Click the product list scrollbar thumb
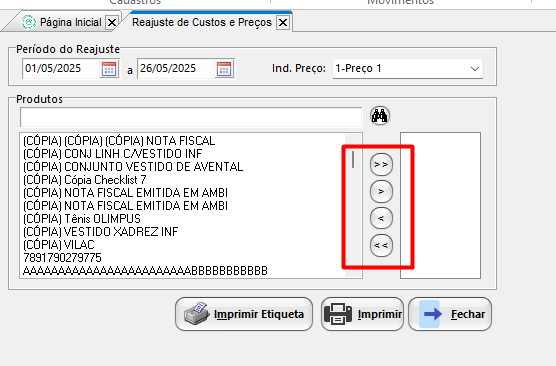Viewport: 556px width, 366px height. tap(353, 159)
